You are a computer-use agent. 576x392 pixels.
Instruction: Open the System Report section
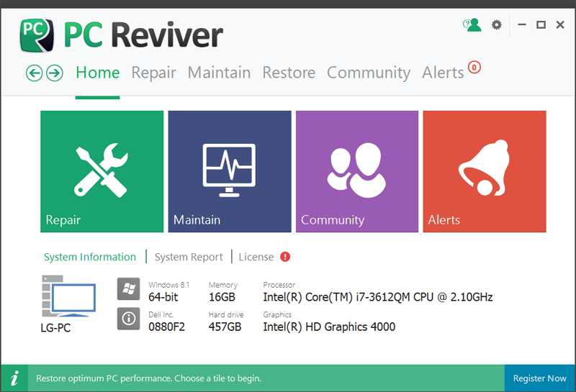tap(189, 257)
